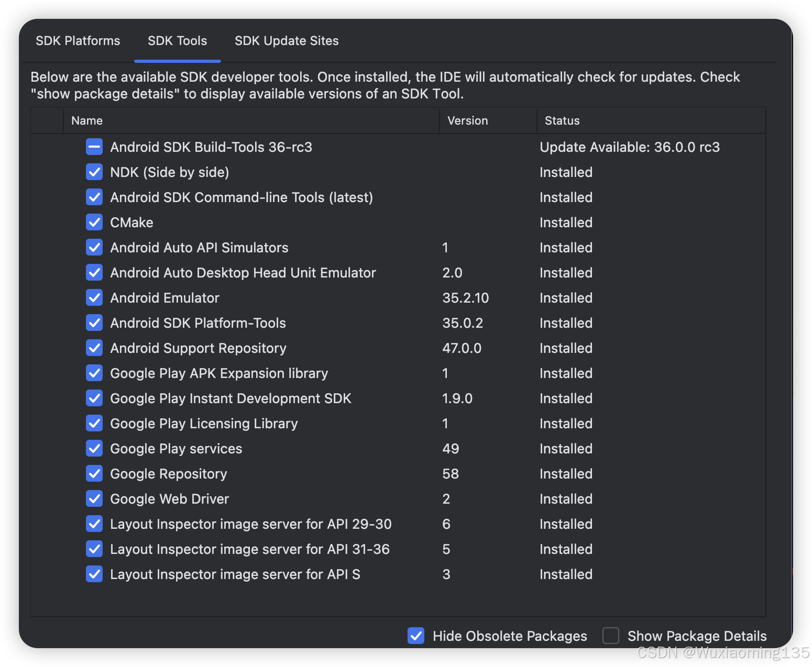The width and height of the screenshot is (812, 667).
Task: Disable Android SDK Command-line Tools (latest)
Action: tap(94, 197)
